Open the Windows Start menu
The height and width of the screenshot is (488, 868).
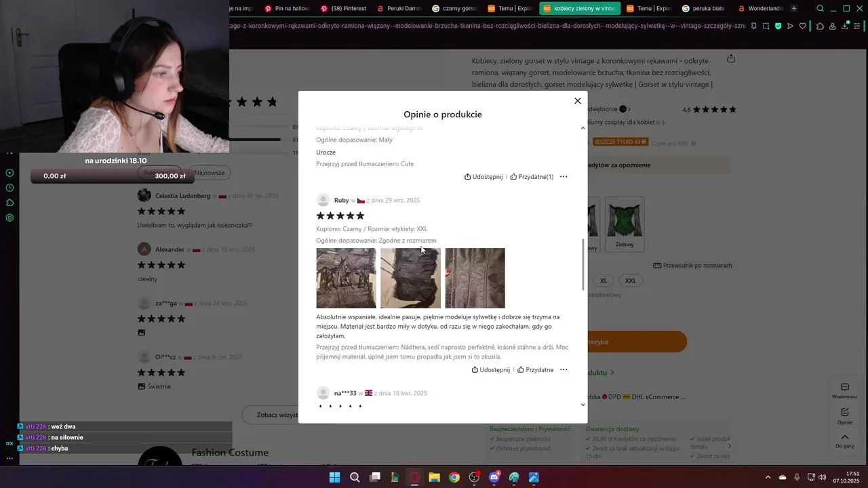(334, 477)
